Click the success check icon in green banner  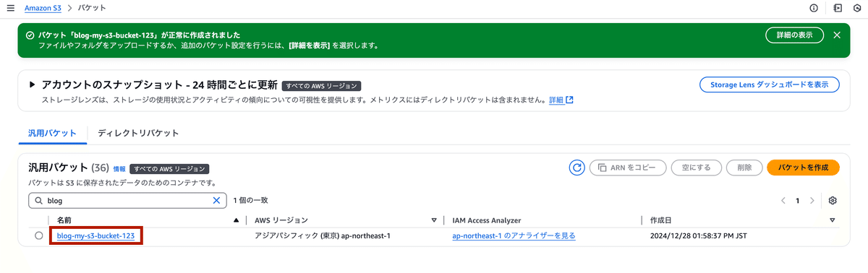(30, 35)
